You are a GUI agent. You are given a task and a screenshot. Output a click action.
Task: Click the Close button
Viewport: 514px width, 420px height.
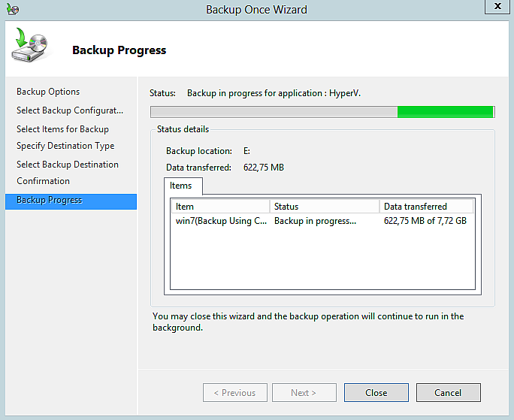[x=376, y=392]
